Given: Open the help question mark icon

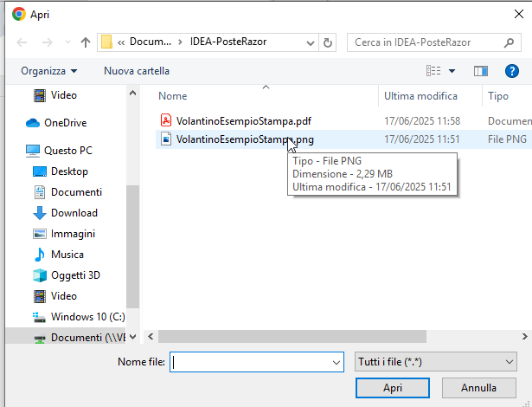Looking at the screenshot, I should [x=510, y=70].
